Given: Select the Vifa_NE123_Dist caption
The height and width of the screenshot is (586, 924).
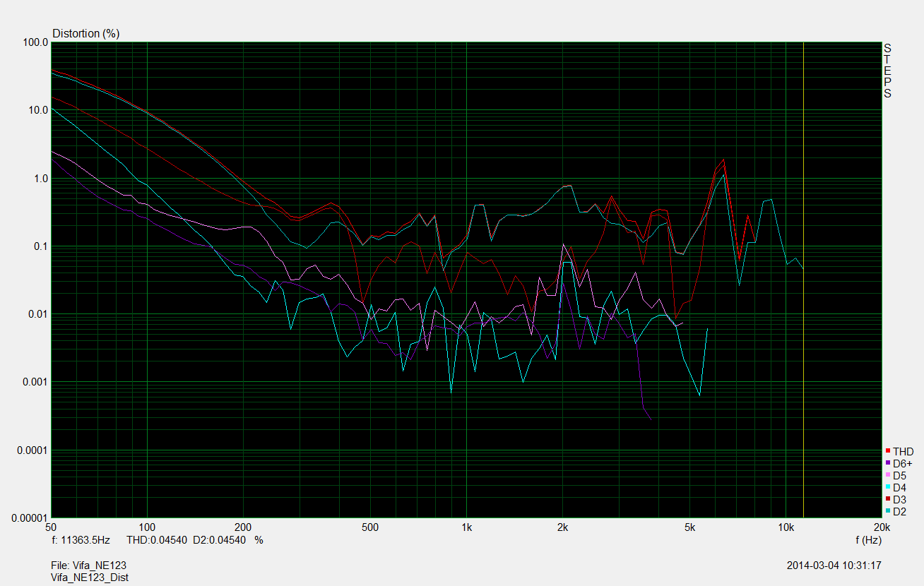Looking at the screenshot, I should pos(90,577).
